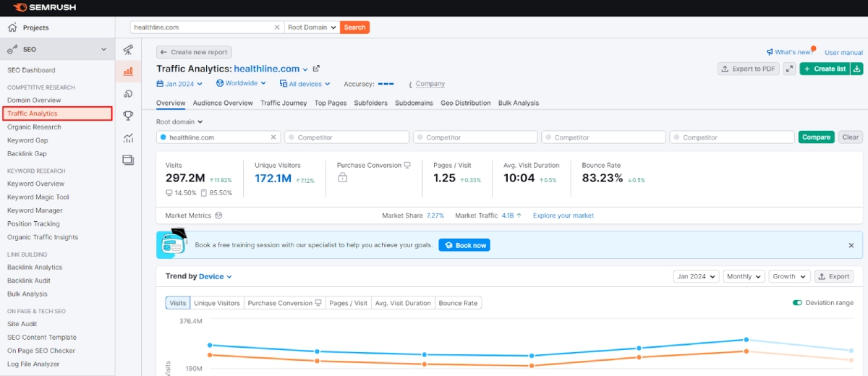The height and width of the screenshot is (376, 868).
Task: Select the line graph sidebar icon
Action: (x=128, y=137)
